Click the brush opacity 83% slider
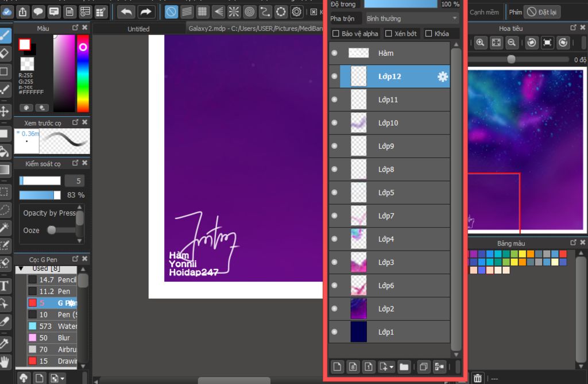 pos(40,195)
